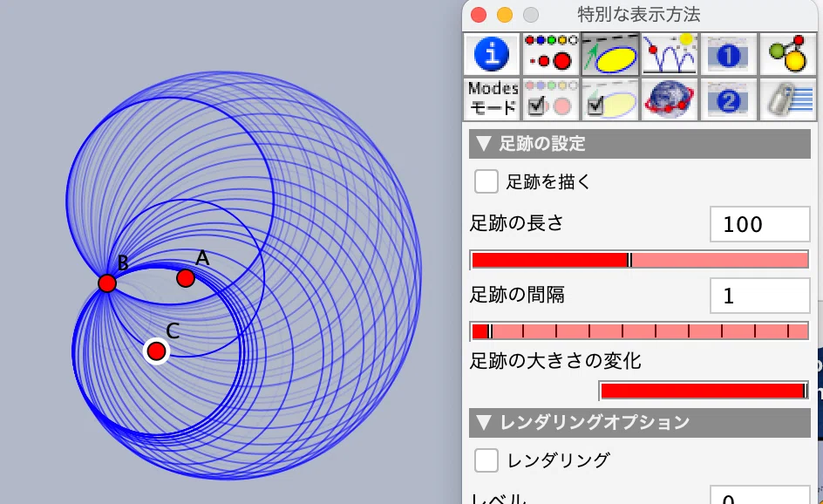The image size is (823, 504).
Task: Open the blue info icon tab
Action: point(492,54)
